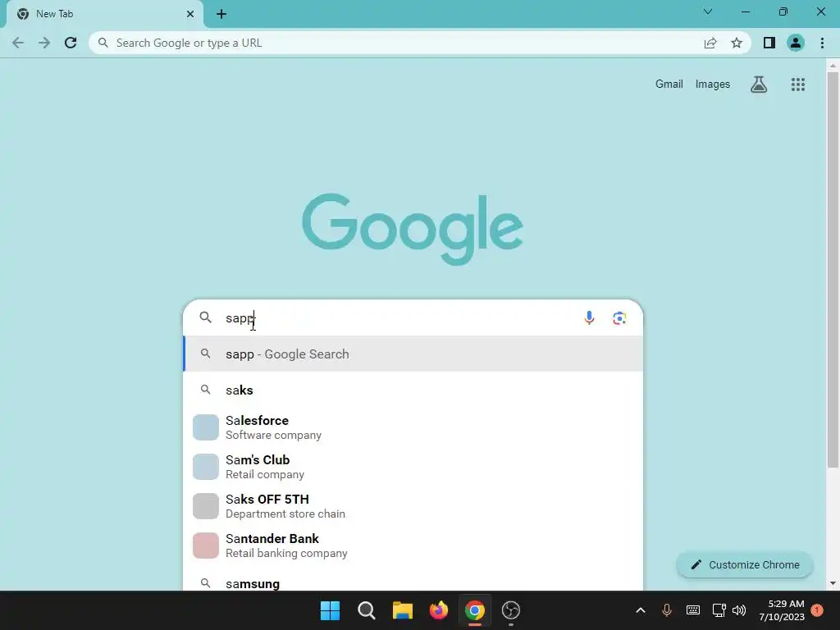The image size is (840, 630).
Task: Select the Sam's Club suggestion
Action: [x=413, y=467]
